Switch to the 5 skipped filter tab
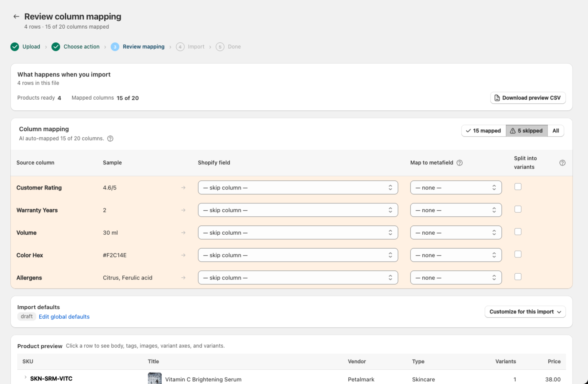This screenshot has height=384, width=588. tap(527, 131)
